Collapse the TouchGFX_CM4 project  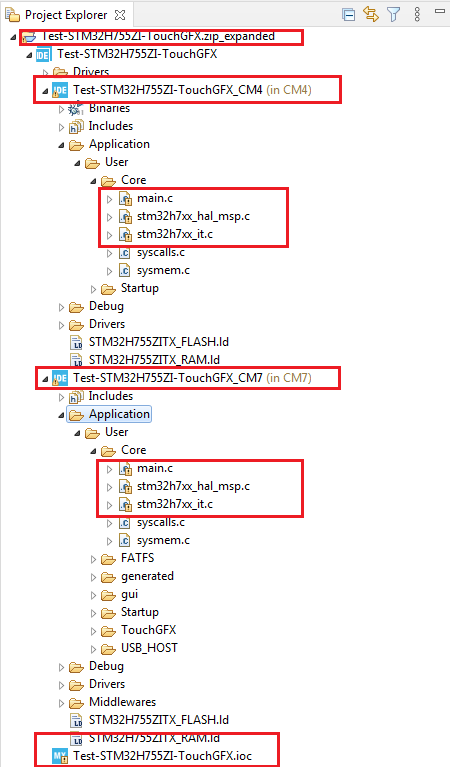[x=45, y=91]
